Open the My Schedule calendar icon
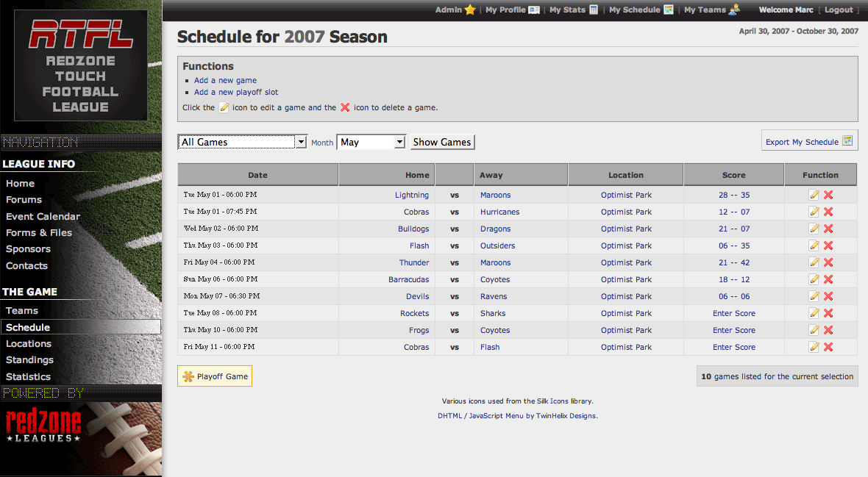This screenshot has height=477, width=868. tap(669, 10)
